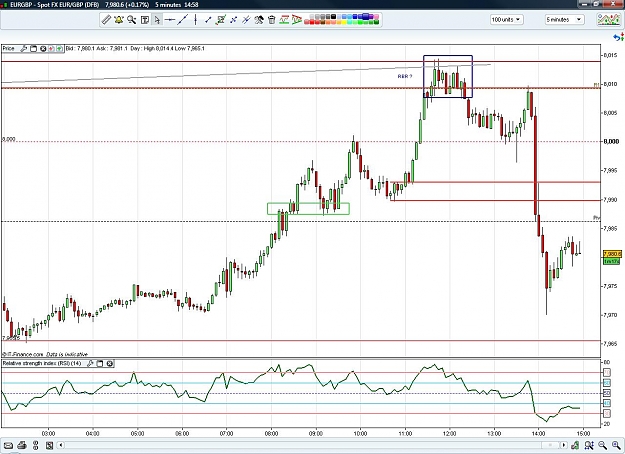Select the vertical line drawing tool
This screenshot has width=625, height=454.
point(195,20)
